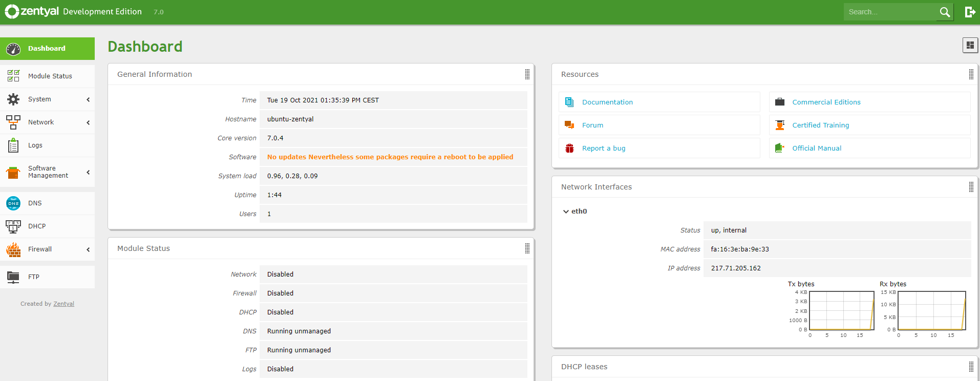980x381 pixels.
Task: Open the Official Manual link
Action: (817, 149)
